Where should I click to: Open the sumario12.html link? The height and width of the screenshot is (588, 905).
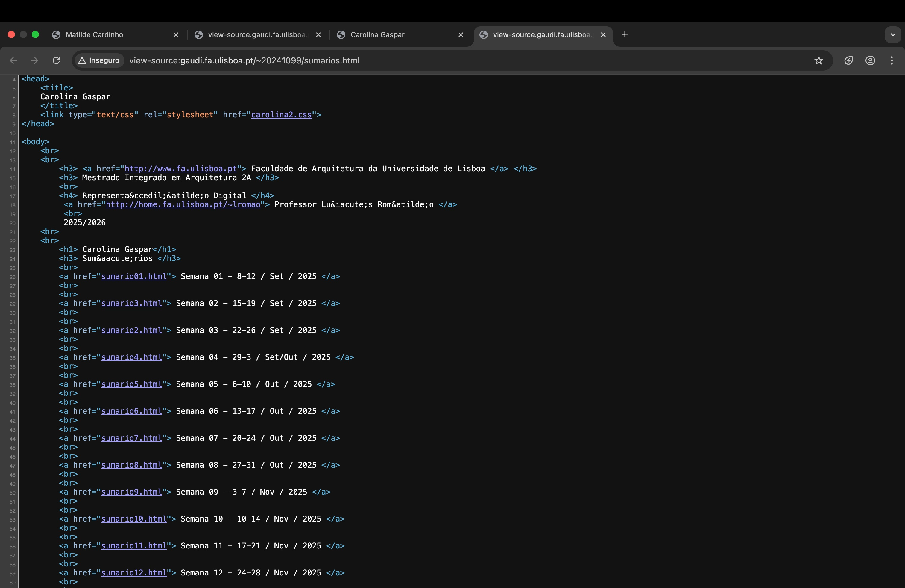[134, 573]
